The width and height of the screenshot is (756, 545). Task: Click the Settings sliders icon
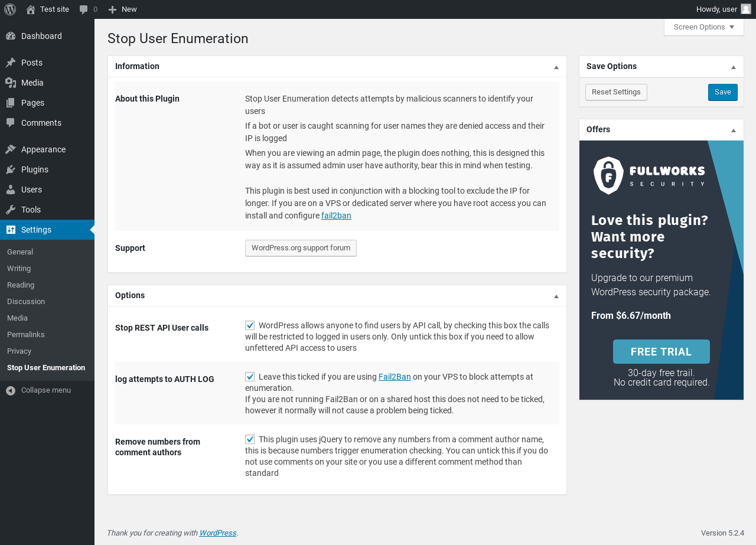pyautogui.click(x=11, y=230)
